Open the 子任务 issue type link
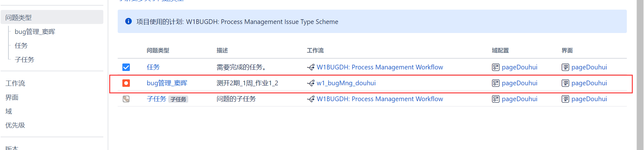 (x=156, y=99)
